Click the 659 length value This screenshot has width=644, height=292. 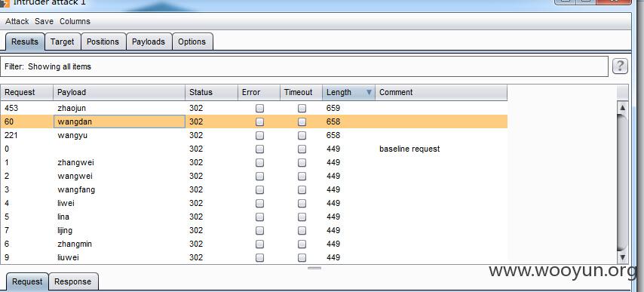(x=333, y=109)
